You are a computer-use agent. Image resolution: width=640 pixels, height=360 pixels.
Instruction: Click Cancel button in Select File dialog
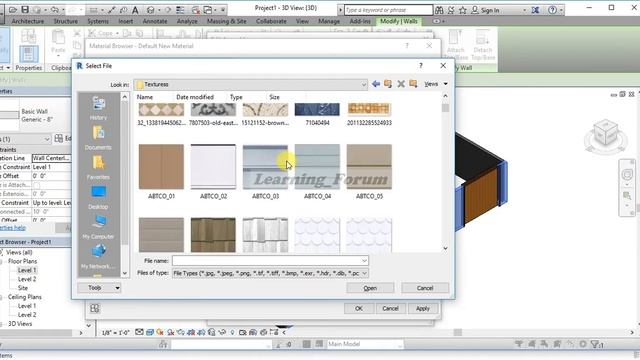click(425, 288)
